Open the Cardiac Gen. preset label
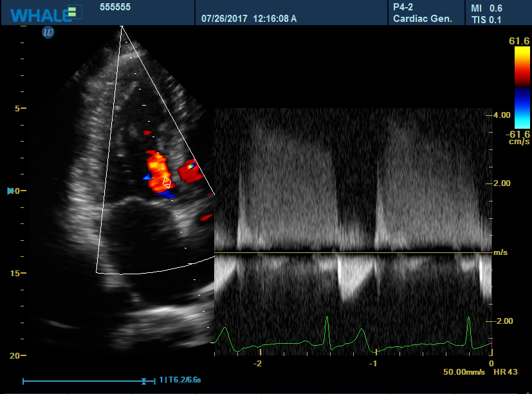The width and height of the screenshot is (532, 394). coord(423,19)
